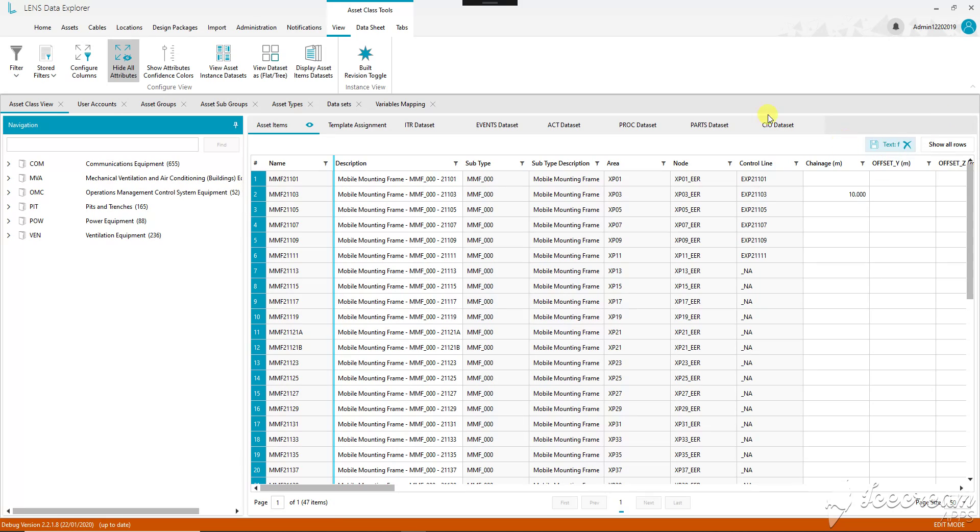Collapse the ribbon with the chevron

pos(972,86)
